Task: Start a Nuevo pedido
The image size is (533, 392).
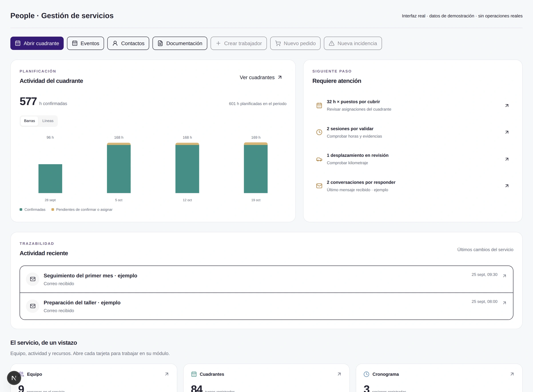Action: point(295,43)
